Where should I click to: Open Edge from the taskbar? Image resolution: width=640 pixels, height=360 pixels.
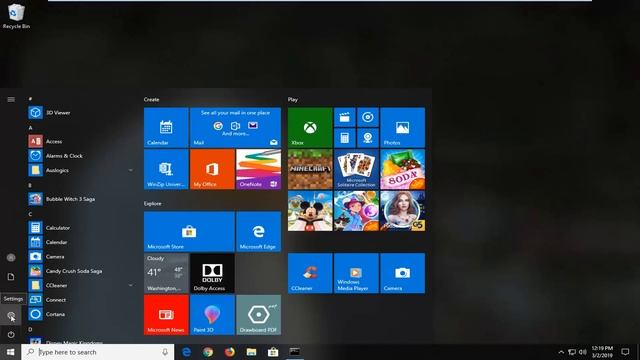coord(187,352)
